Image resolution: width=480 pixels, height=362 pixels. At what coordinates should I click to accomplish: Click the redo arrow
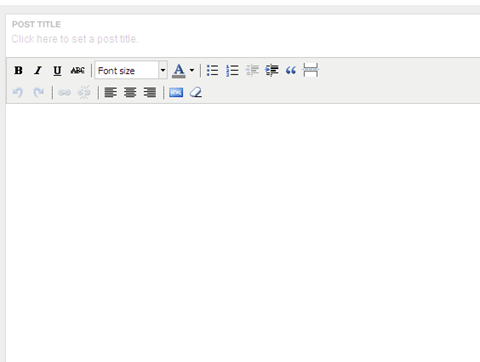pyautogui.click(x=38, y=92)
